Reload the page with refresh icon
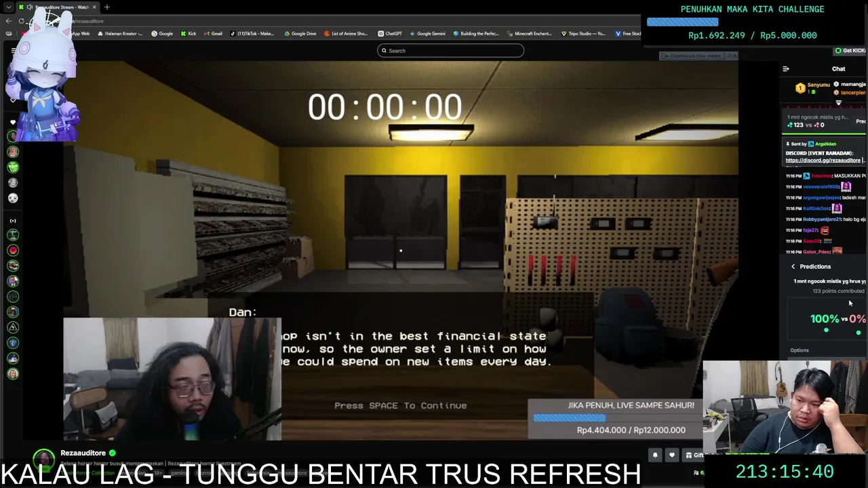868x488 pixels. (22, 21)
